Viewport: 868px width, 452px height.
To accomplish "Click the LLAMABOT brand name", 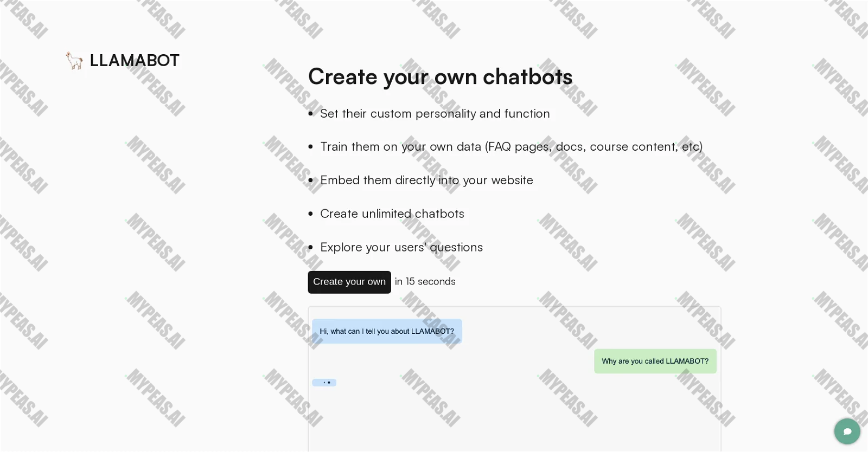I will [x=135, y=60].
